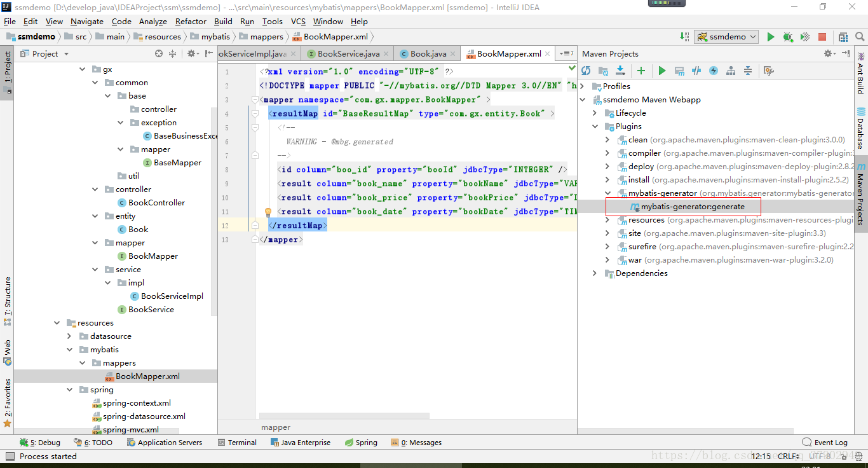The height and width of the screenshot is (468, 868).
Task: Toggle the Web tool window
Action: [7, 352]
